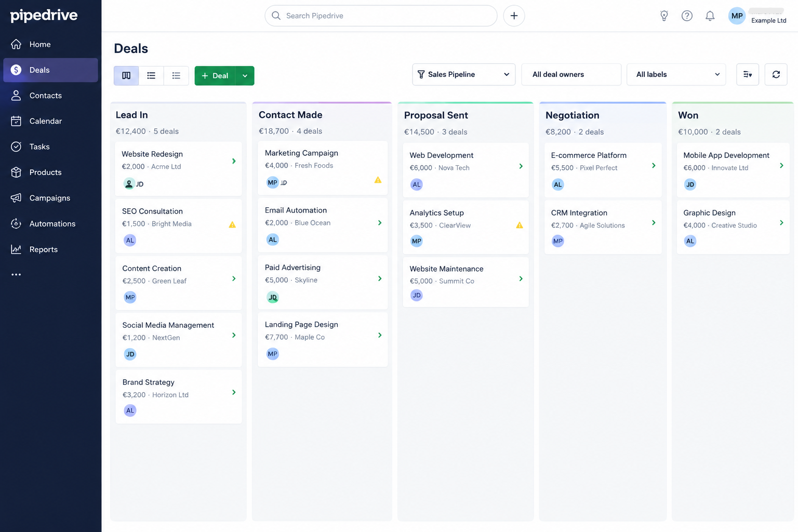The height and width of the screenshot is (532, 798).
Task: Expand more options ellipsis in sidebar
Action: point(16,274)
